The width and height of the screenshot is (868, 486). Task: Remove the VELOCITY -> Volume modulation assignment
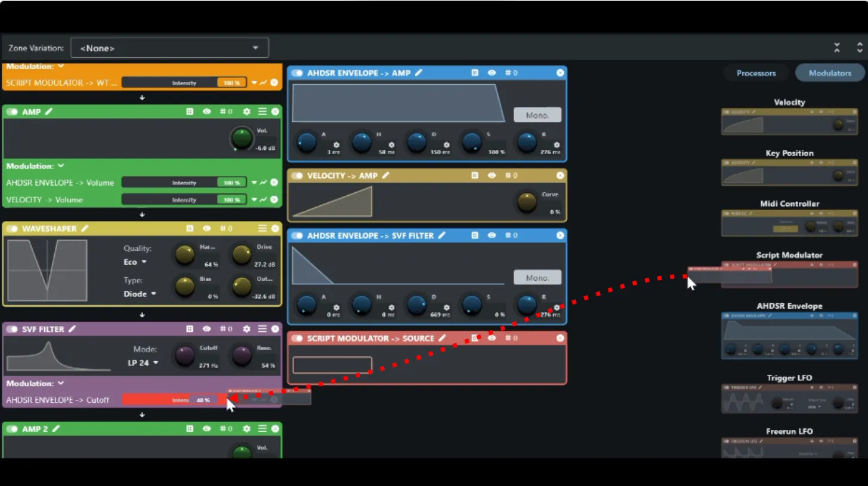point(274,199)
